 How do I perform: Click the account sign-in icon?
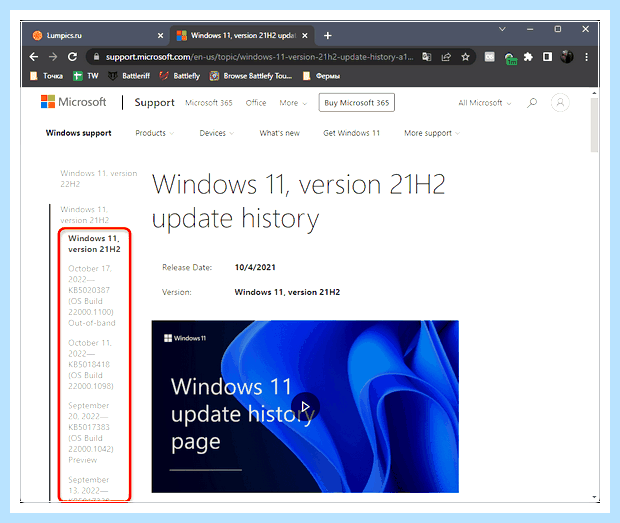pos(560,103)
